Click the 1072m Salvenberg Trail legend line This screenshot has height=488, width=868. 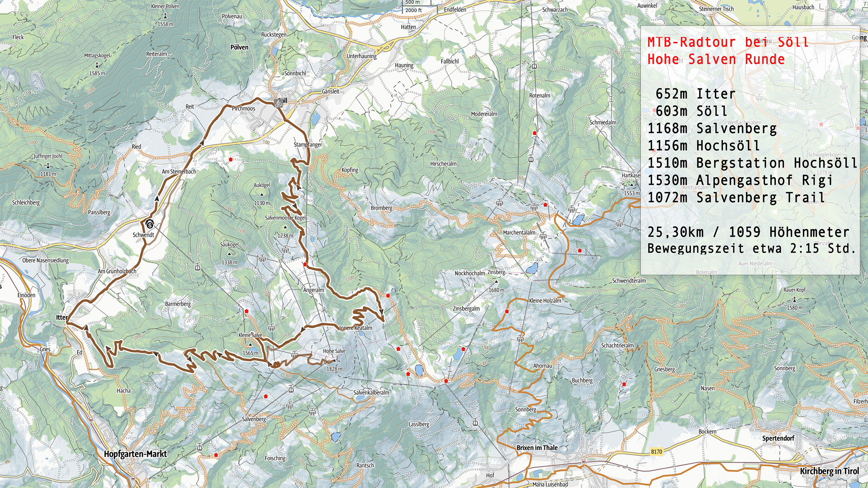[x=736, y=198]
